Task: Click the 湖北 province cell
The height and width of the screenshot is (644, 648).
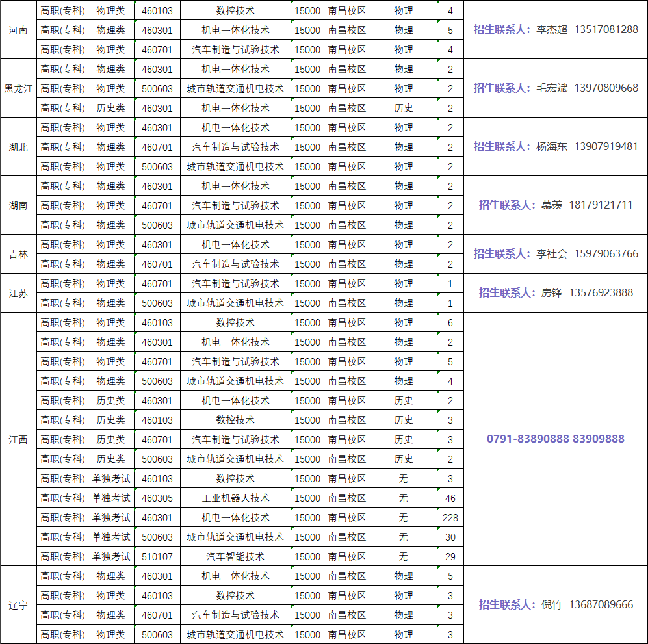Action: click(18, 148)
